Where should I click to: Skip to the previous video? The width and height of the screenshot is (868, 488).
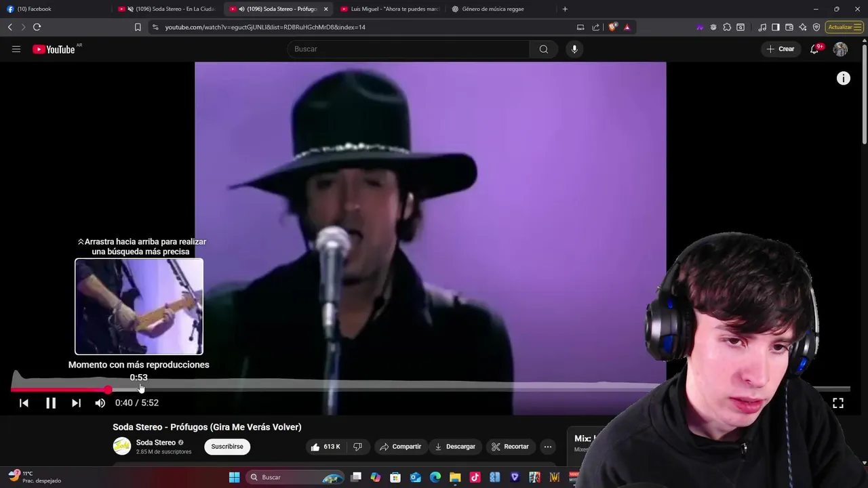[24, 403]
